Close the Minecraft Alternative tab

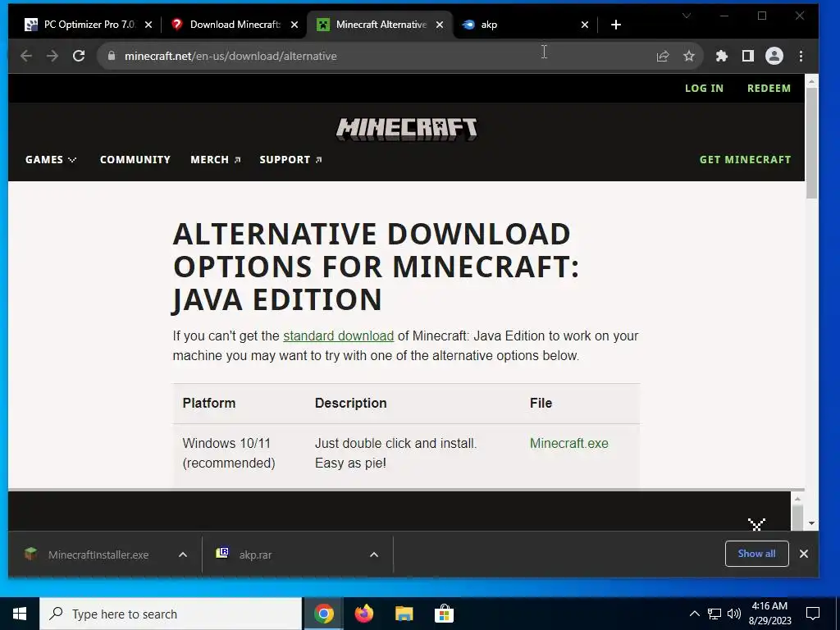[440, 25]
